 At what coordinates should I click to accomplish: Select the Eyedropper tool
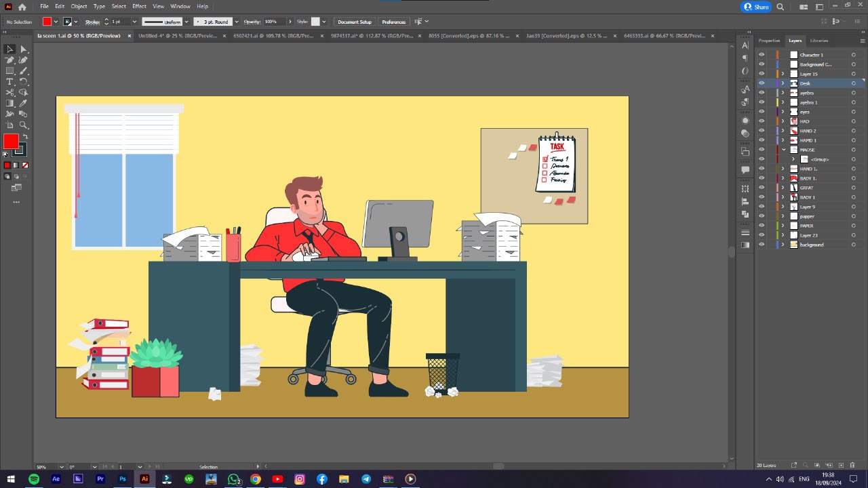[x=23, y=103]
